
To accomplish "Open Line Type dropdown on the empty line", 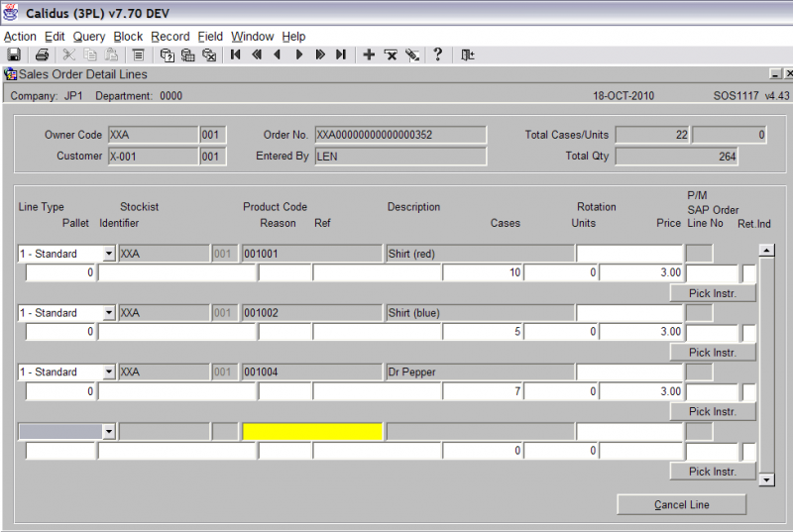I will 109,432.
